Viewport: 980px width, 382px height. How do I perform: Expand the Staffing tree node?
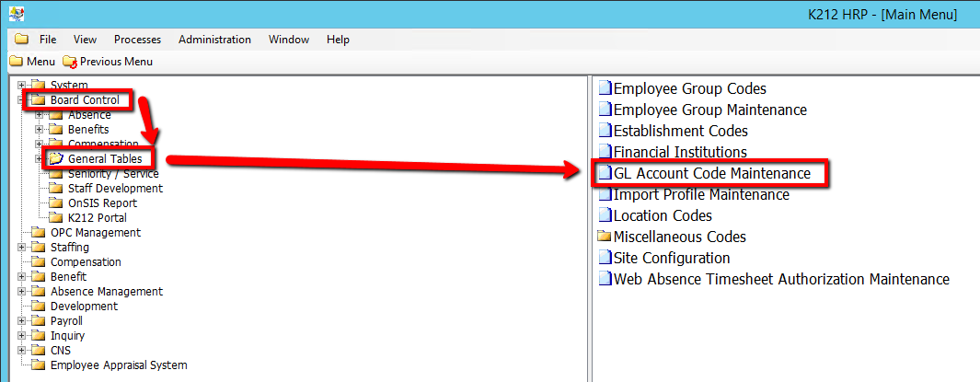pos(21,248)
